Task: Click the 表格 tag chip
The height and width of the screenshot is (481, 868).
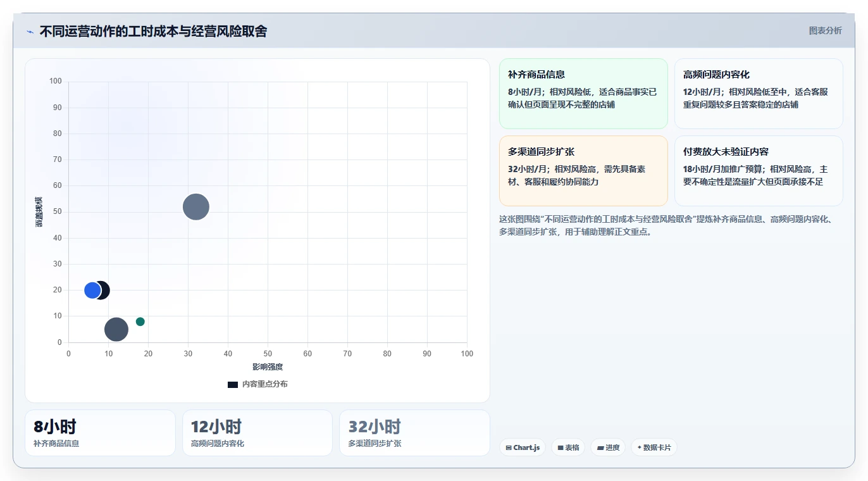Action: [x=568, y=447]
